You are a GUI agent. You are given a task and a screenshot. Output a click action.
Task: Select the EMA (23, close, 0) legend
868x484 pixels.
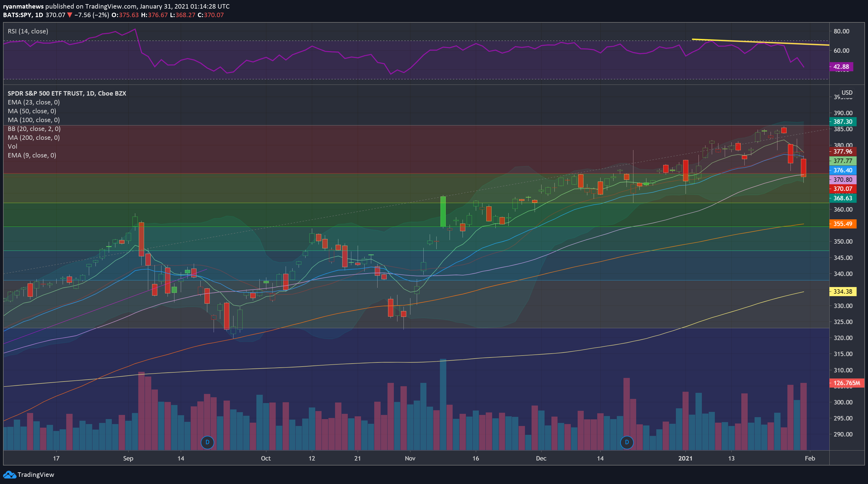(34, 102)
